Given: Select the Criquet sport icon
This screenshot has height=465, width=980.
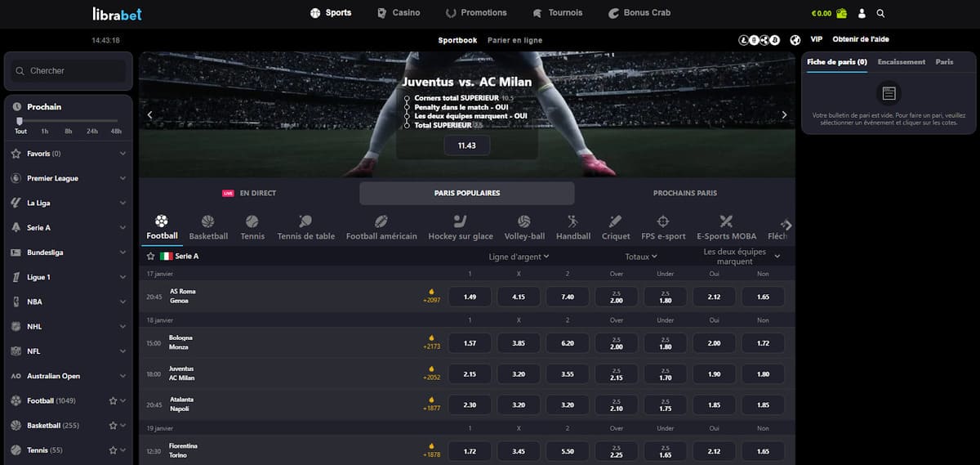Looking at the screenshot, I should pyautogui.click(x=615, y=221).
